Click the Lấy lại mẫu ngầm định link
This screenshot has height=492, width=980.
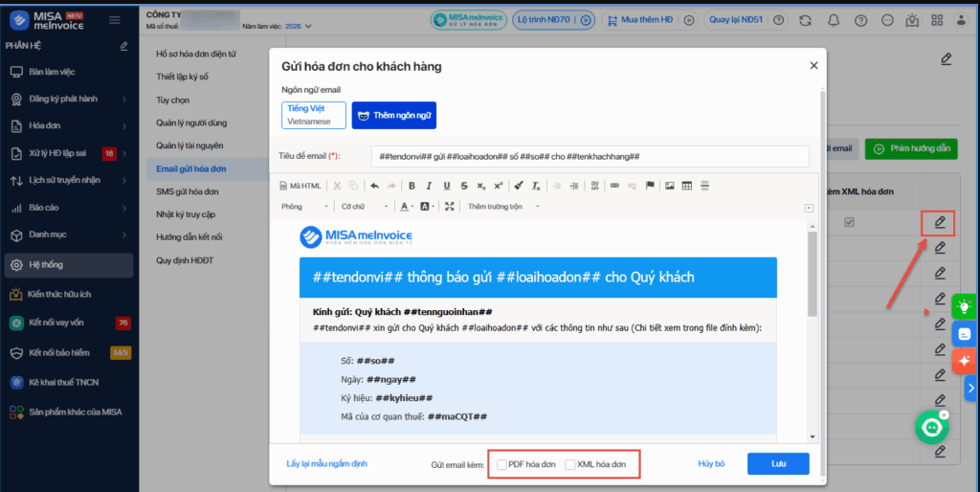326,463
